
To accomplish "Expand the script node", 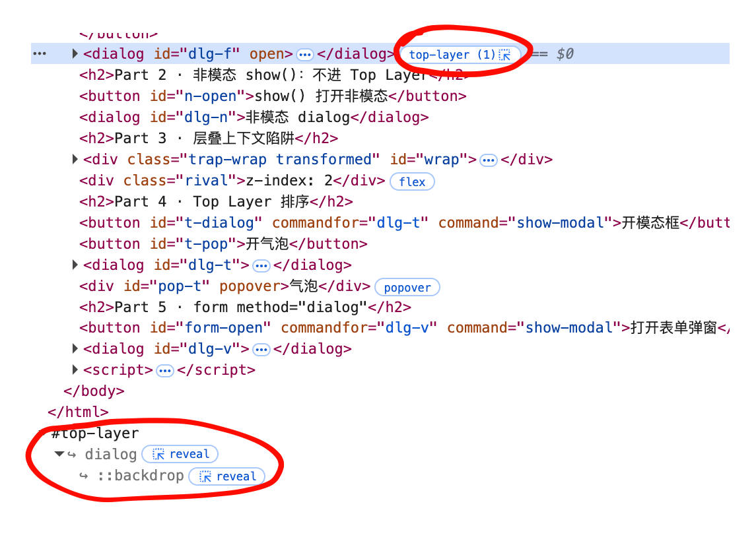I will (75, 370).
